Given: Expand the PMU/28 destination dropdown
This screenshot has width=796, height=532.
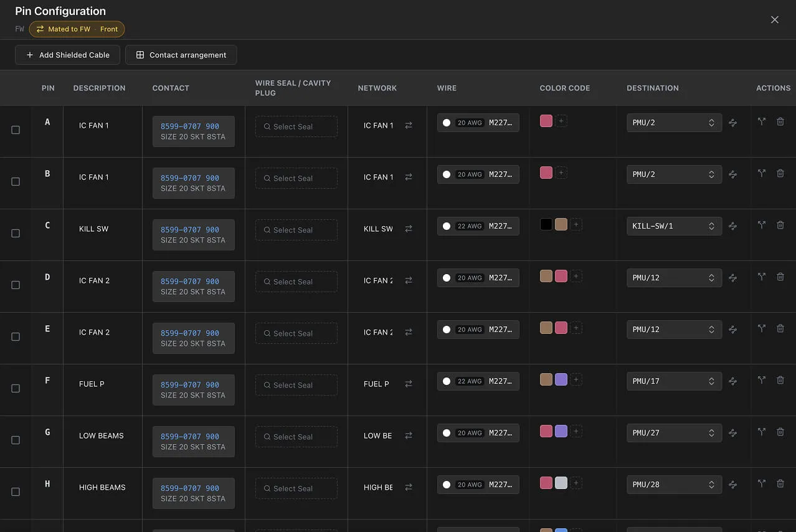Looking at the screenshot, I should point(674,485).
